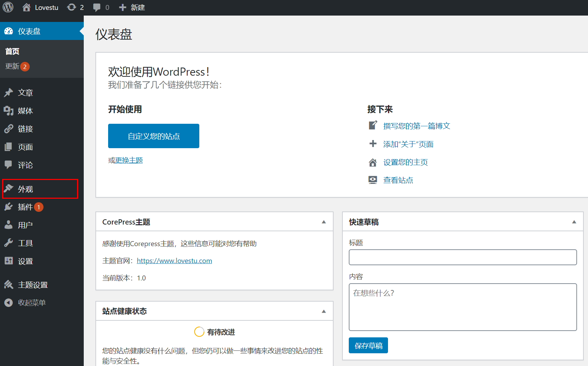Click the chain Links icon
The width and height of the screenshot is (588, 366).
(x=8, y=129)
